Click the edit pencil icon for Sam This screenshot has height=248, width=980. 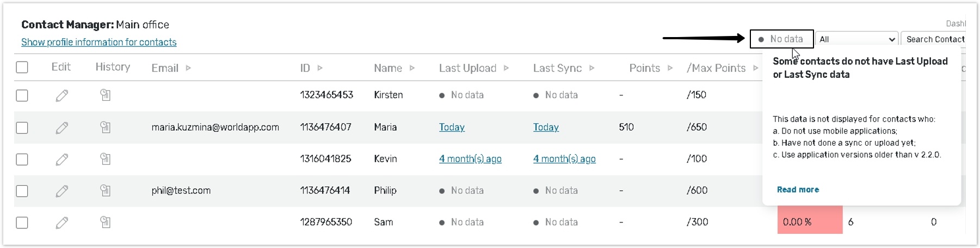[62, 222]
